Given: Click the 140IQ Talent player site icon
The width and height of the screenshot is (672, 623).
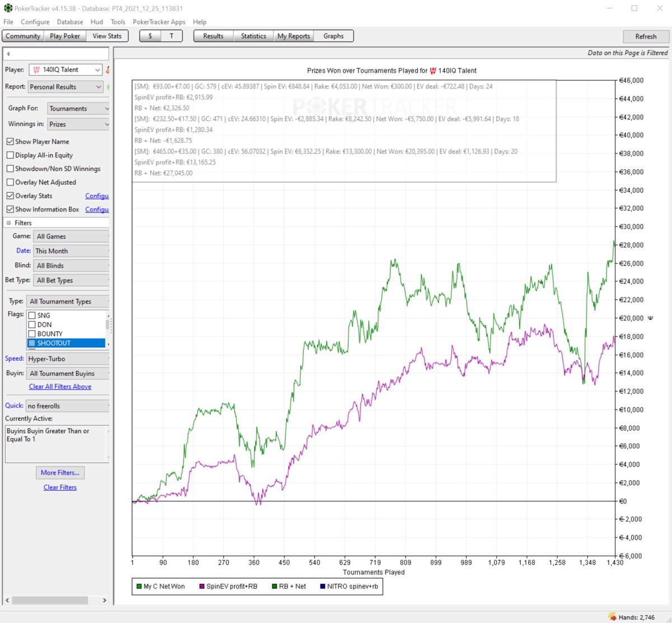Looking at the screenshot, I should point(36,70).
